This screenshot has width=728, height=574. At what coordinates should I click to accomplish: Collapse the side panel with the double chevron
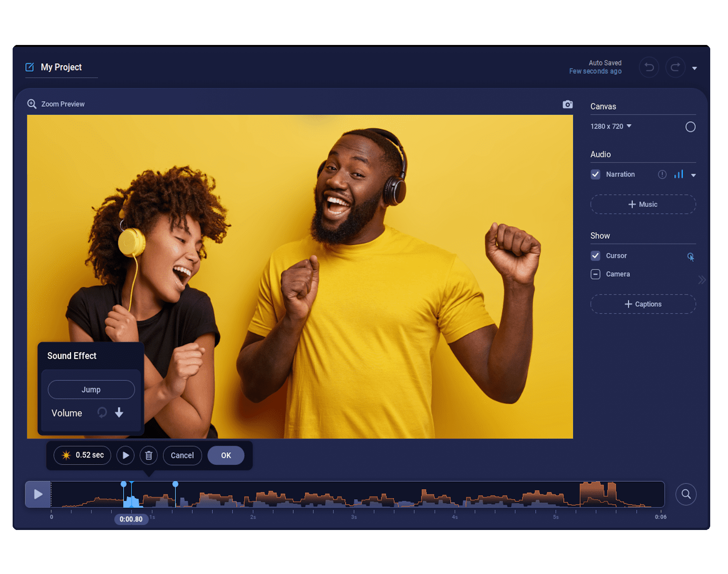click(x=702, y=280)
